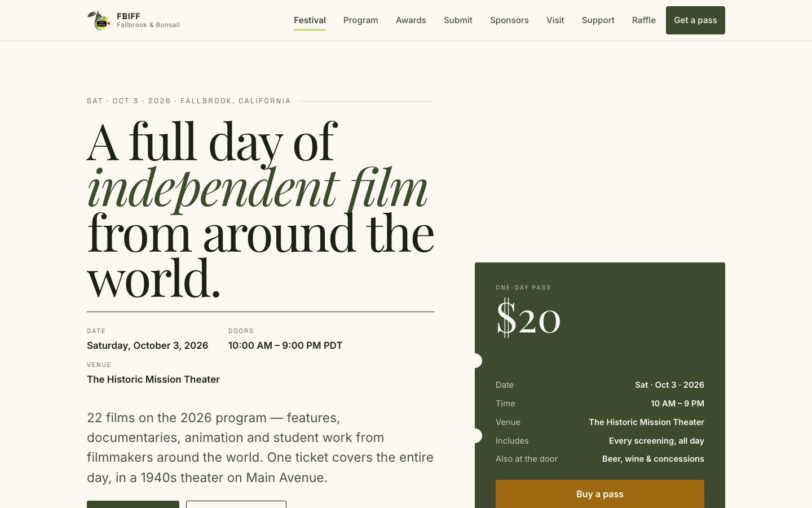Screen dimensions: 812x508
Task: Click the FBIFF avocado logo icon
Action: point(99,20)
